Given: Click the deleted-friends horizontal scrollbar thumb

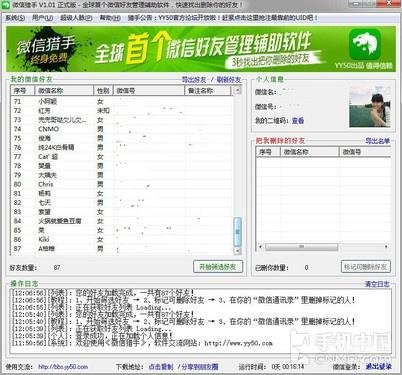Looking at the screenshot, I should pyautogui.click(x=301, y=247).
